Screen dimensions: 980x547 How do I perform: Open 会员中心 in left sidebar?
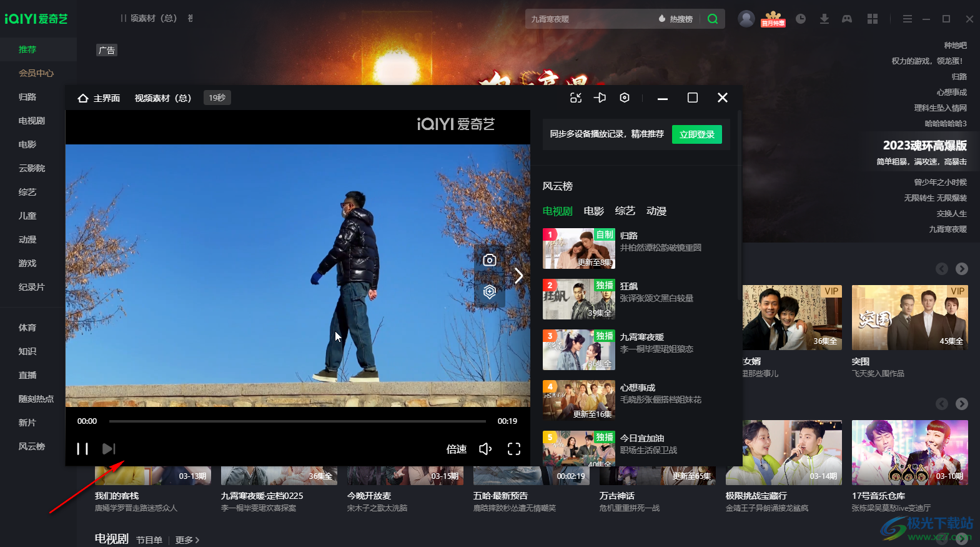coord(36,73)
